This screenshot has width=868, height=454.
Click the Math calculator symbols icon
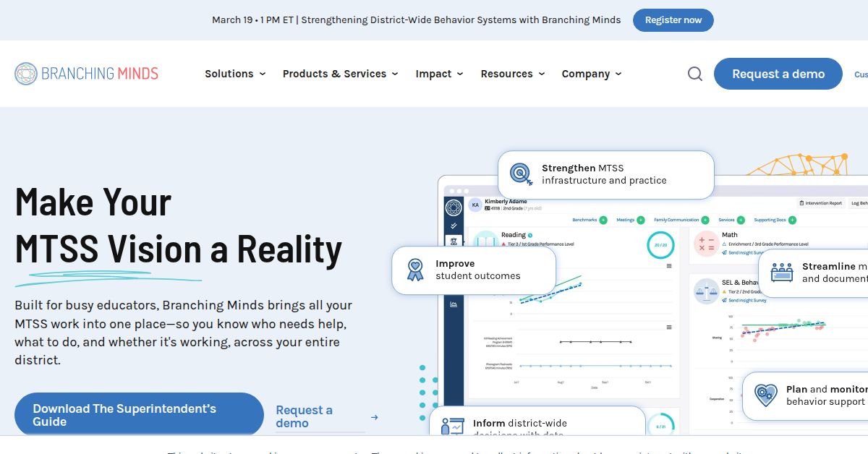tap(706, 244)
